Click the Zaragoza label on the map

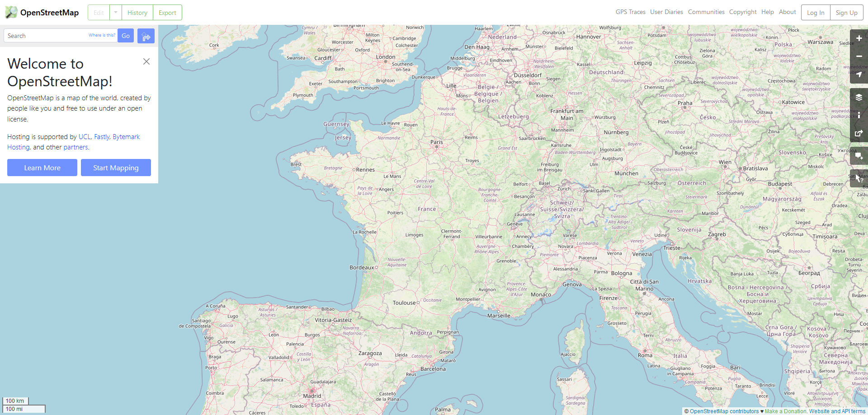[370, 353]
